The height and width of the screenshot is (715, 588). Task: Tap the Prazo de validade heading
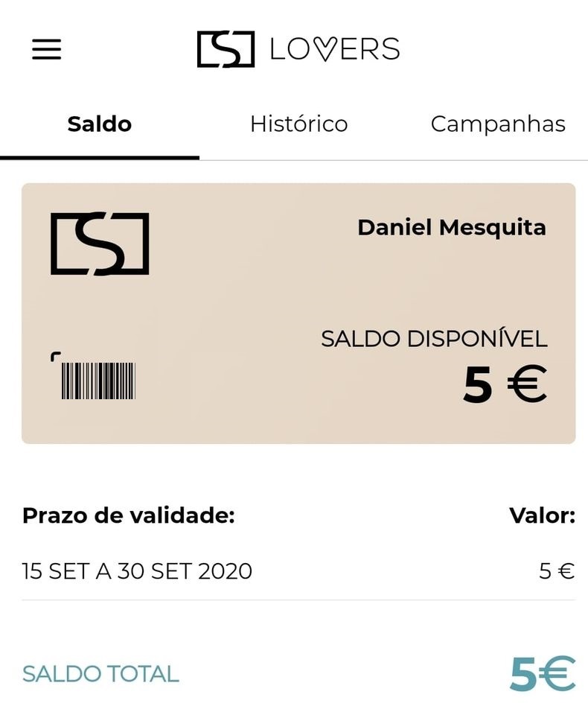click(x=129, y=515)
